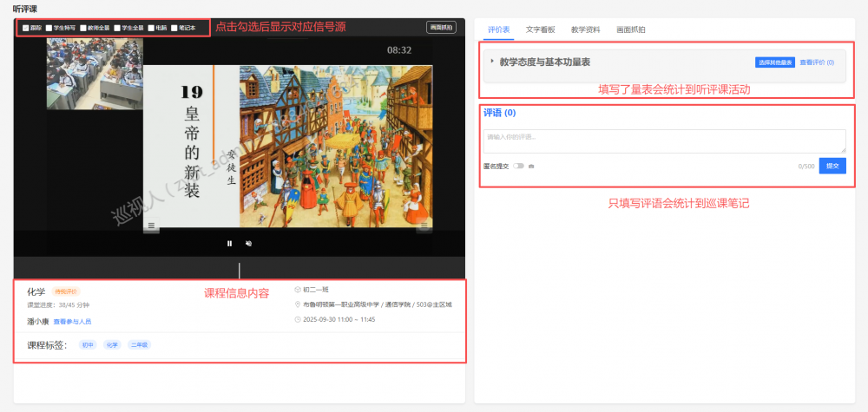The width and height of the screenshot is (868, 412).
Task: Open the 查看评价 (0) link
Action: coord(817,62)
